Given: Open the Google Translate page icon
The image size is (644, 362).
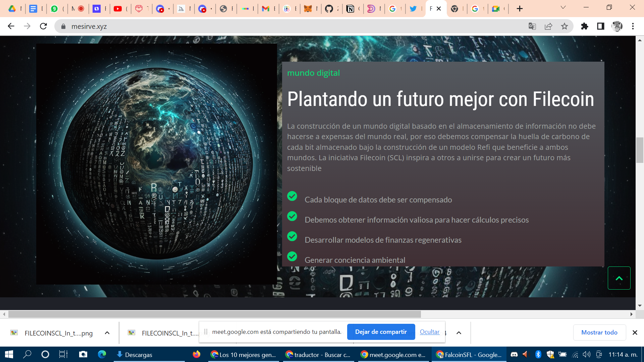Looking at the screenshot, I should 532,26.
